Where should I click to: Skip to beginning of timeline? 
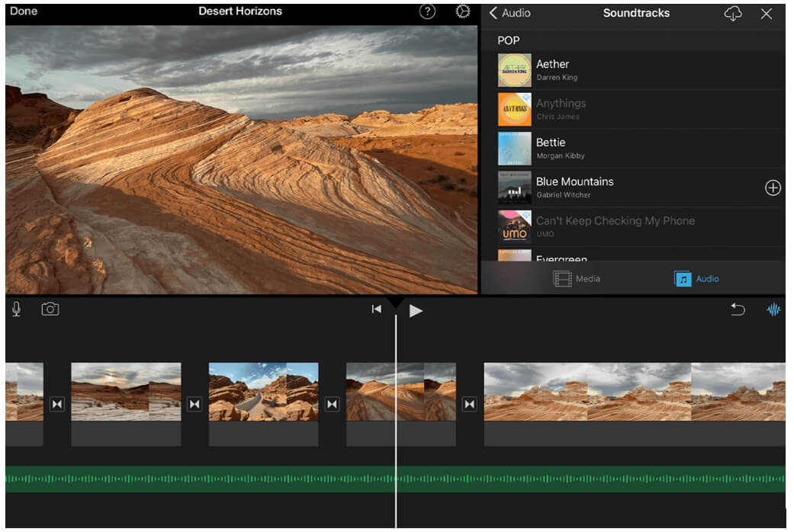pos(378,310)
